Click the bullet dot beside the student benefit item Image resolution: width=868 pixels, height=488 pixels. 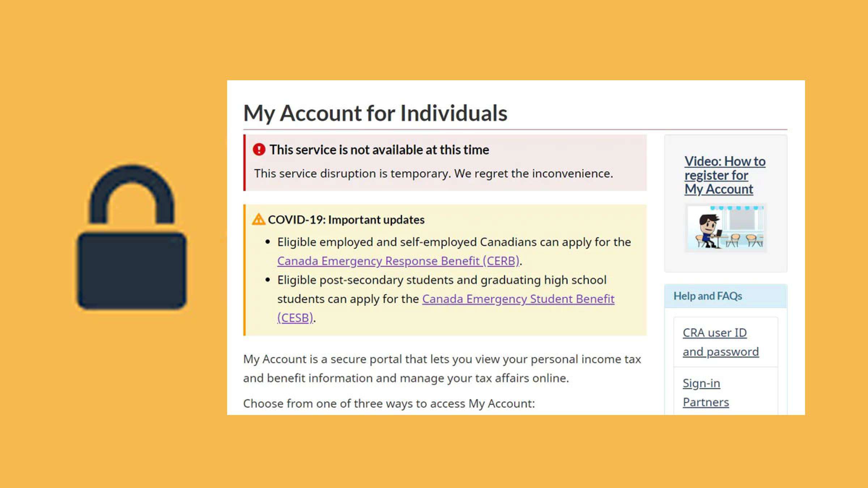[x=268, y=280]
